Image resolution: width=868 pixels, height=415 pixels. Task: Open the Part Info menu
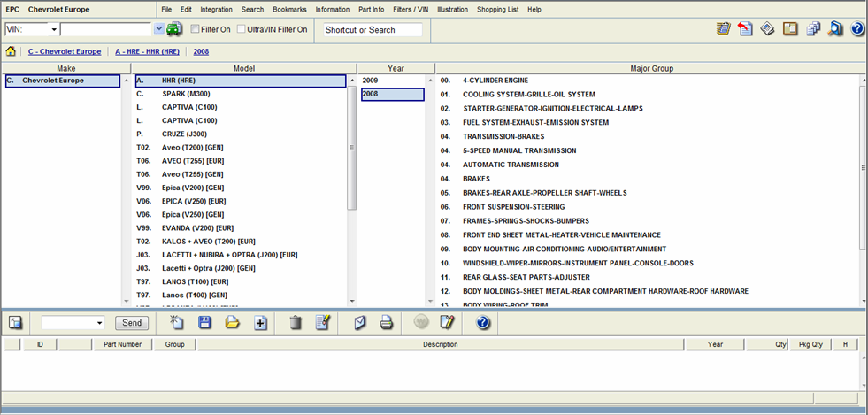click(x=371, y=10)
